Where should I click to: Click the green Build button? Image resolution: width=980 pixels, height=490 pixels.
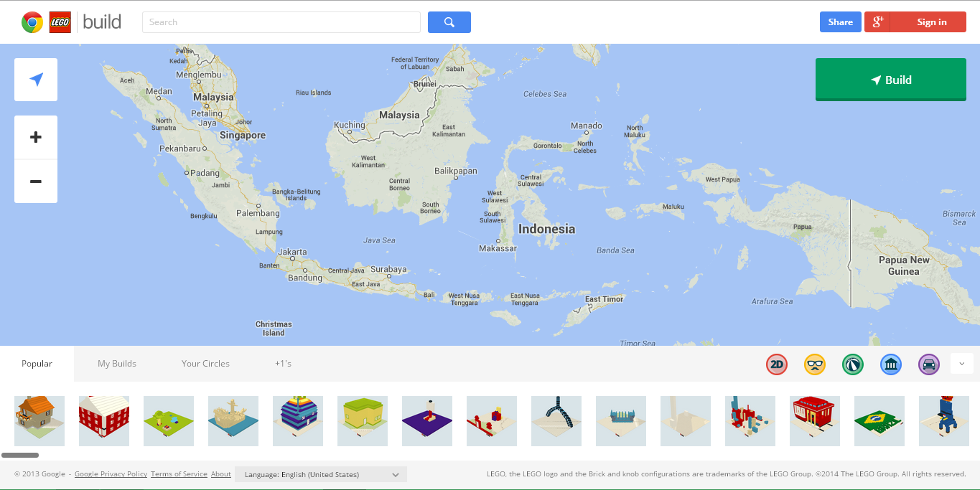891,80
